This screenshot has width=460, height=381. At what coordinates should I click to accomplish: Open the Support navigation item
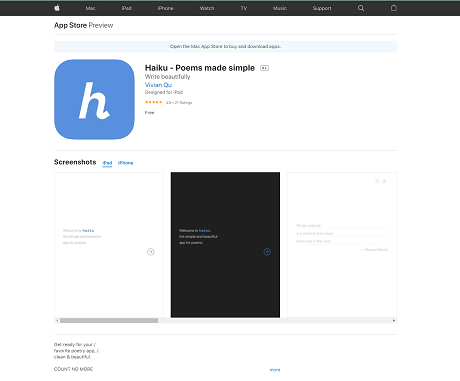tap(322, 8)
